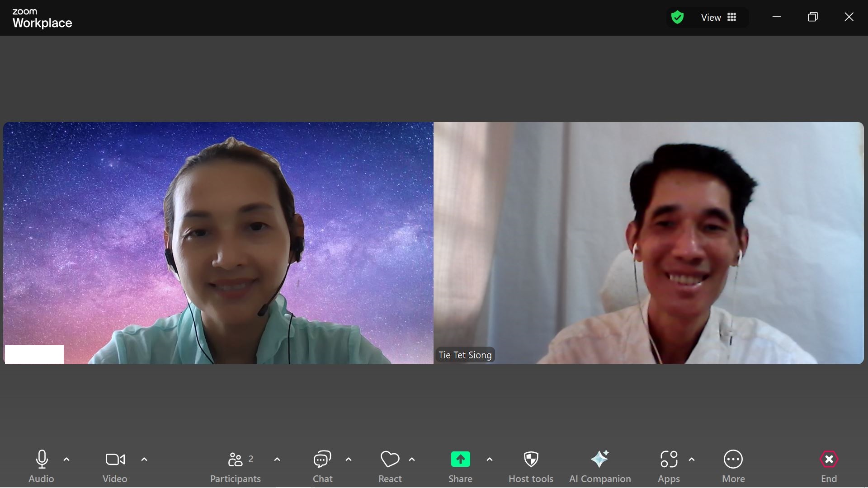Screen dimensions: 868x488
Task: Start screen sharing with Share button
Action: click(460, 460)
